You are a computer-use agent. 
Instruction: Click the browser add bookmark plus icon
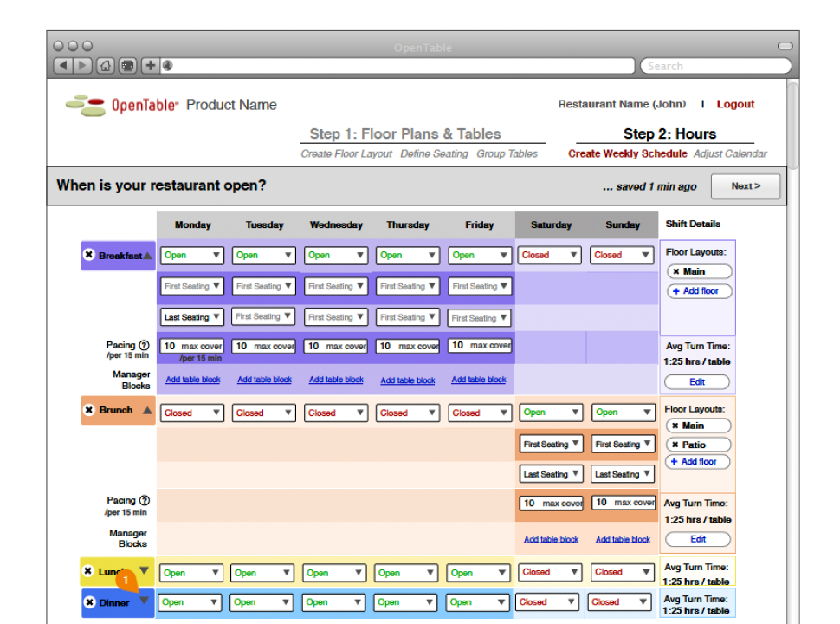point(149,66)
